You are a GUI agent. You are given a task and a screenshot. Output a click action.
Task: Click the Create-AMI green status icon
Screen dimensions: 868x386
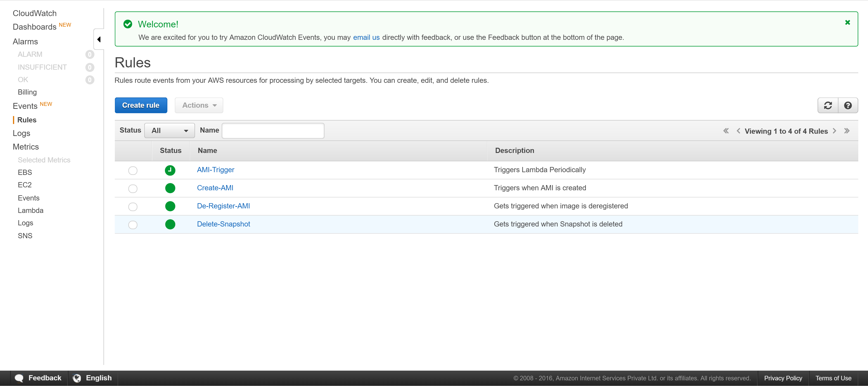coord(170,188)
